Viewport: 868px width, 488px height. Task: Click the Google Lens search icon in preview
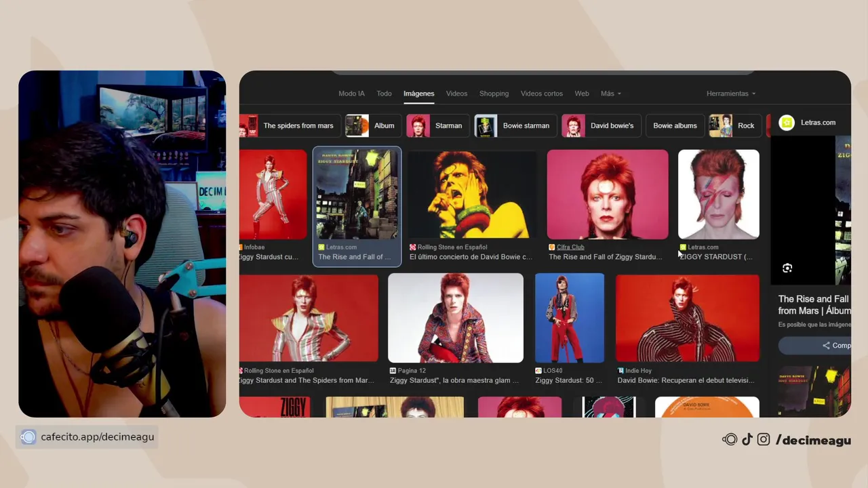tap(787, 268)
